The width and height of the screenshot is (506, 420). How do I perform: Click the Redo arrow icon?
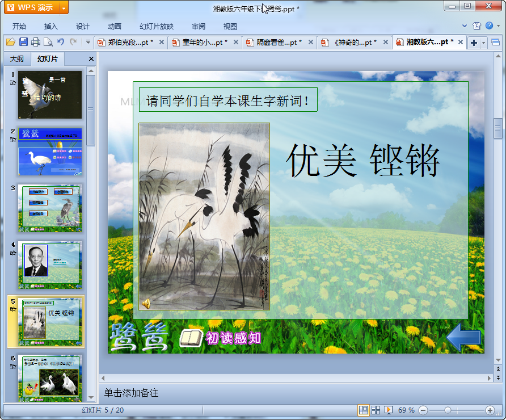pos(73,41)
